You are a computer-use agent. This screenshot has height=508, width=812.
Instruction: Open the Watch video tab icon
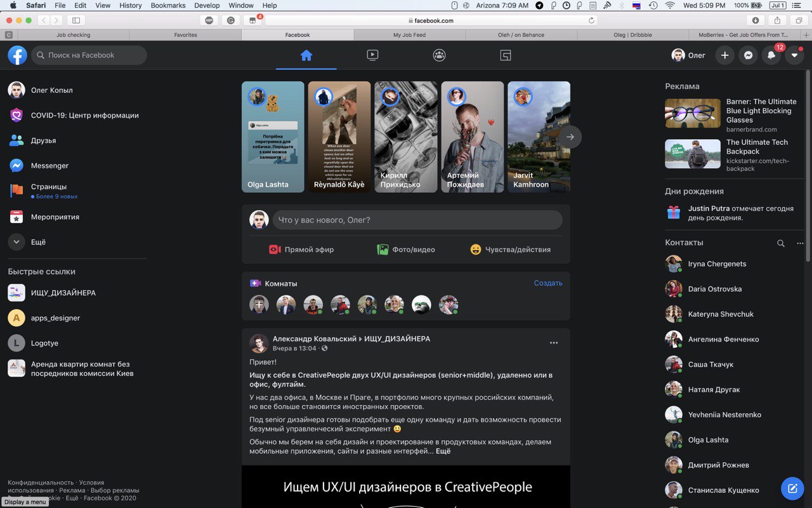(372, 55)
